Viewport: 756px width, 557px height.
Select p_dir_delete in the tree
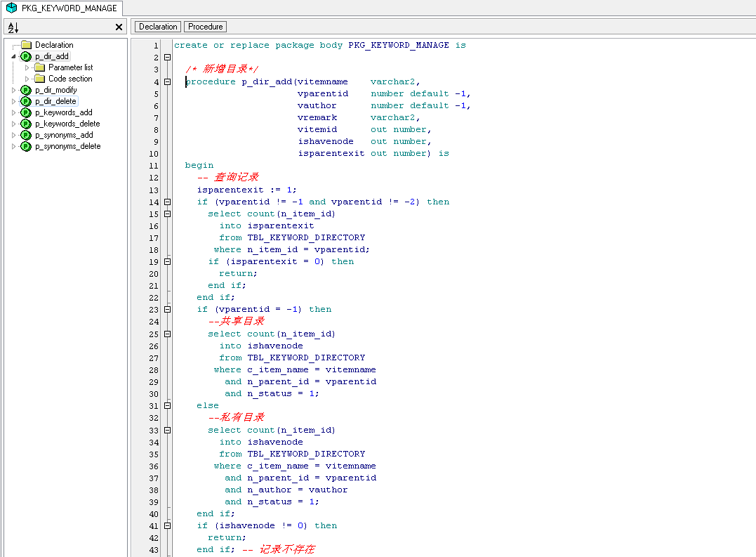(x=55, y=101)
